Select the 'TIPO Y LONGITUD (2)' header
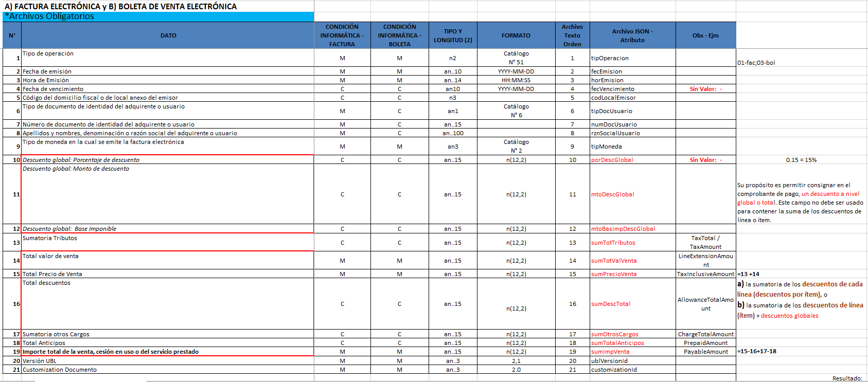The image size is (868, 382). click(x=453, y=35)
